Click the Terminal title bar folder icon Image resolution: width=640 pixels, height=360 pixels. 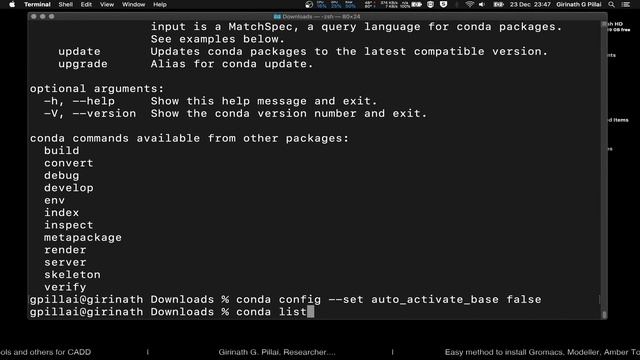coord(277,17)
